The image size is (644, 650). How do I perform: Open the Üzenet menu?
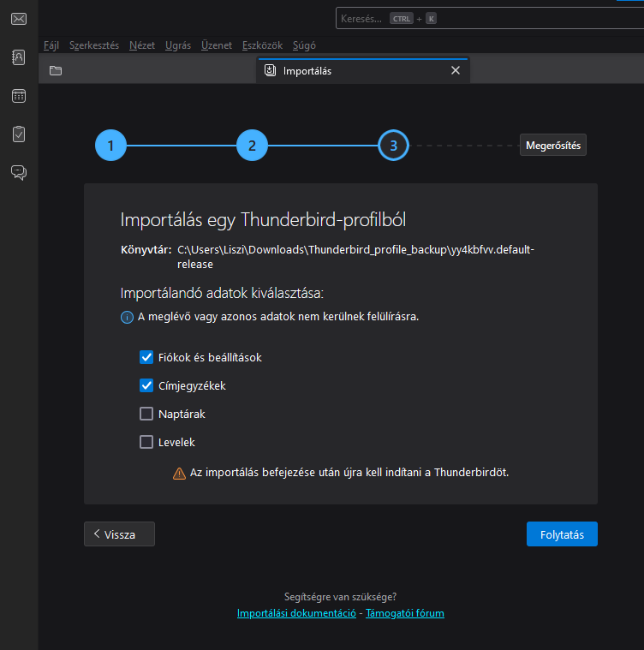(217, 45)
